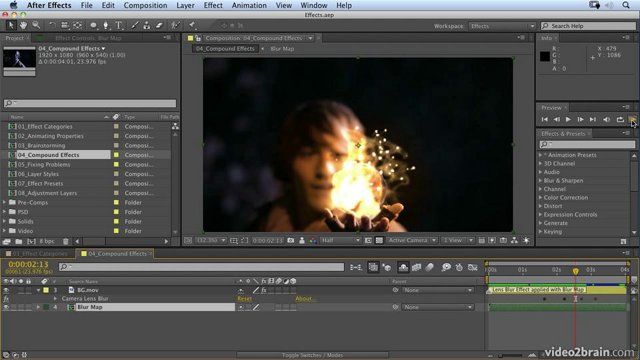Viewport: 640px width, 360px height.
Task: Select the Hand tool in toolbar
Action: [23, 25]
